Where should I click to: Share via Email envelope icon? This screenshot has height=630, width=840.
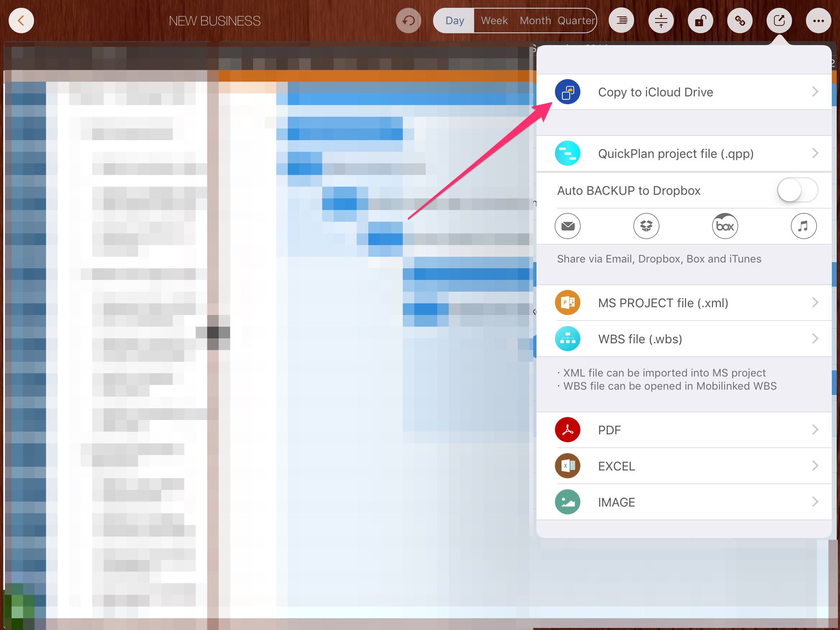568,226
